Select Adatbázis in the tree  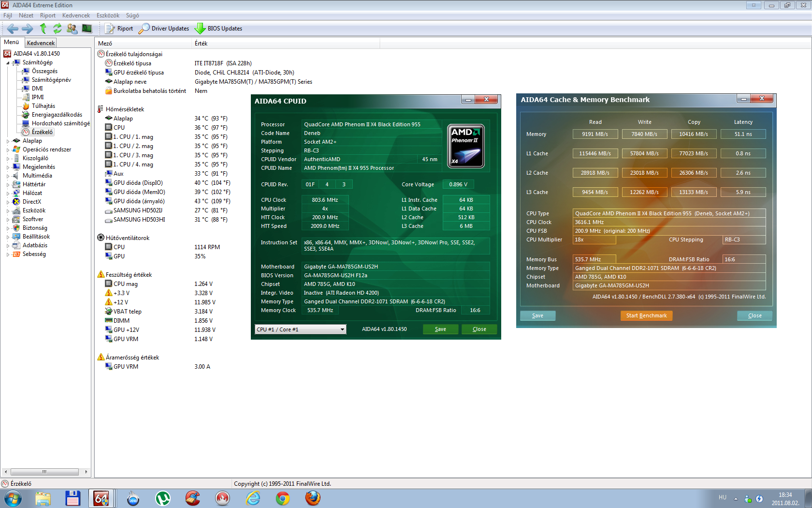[35, 245]
